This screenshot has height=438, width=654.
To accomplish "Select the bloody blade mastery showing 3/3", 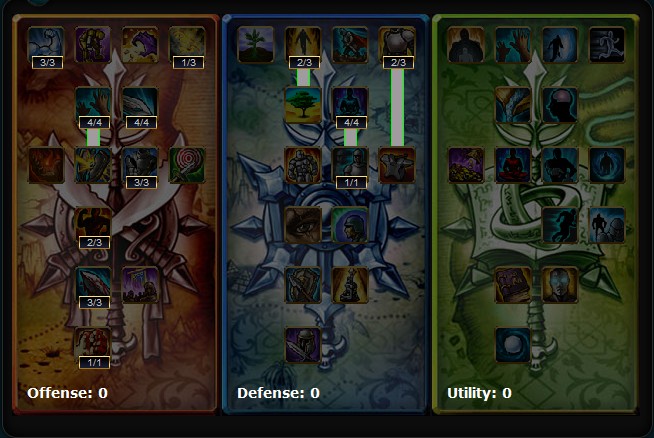I will [x=93, y=285].
